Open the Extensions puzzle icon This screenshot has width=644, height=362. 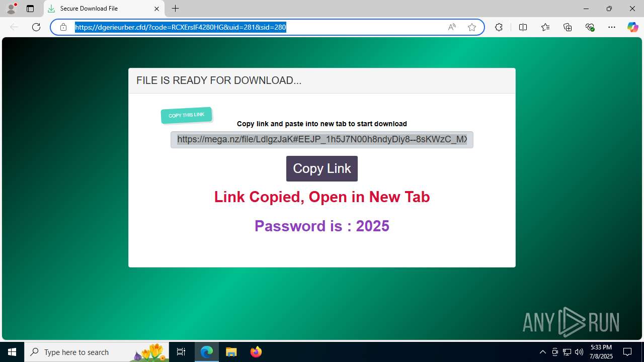[499, 27]
